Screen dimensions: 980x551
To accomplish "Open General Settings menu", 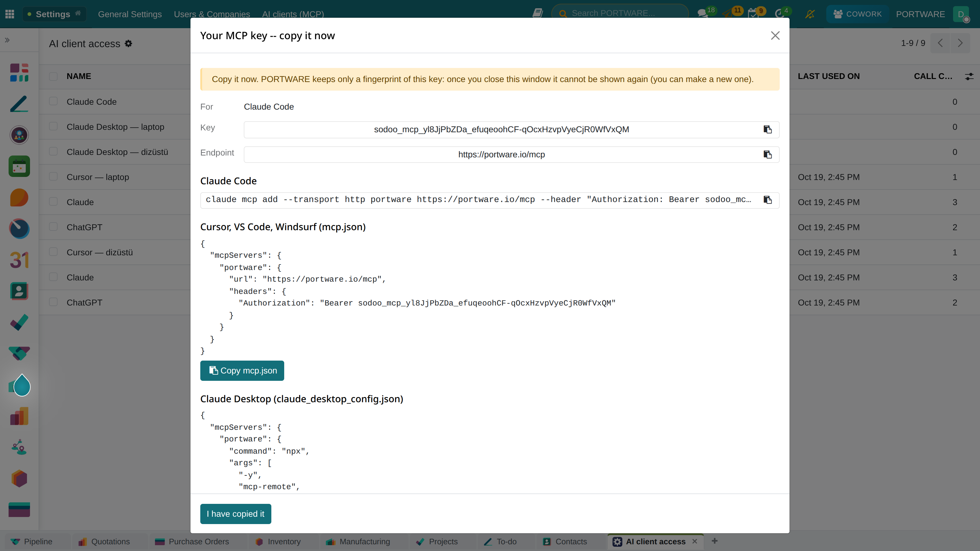I will (130, 14).
